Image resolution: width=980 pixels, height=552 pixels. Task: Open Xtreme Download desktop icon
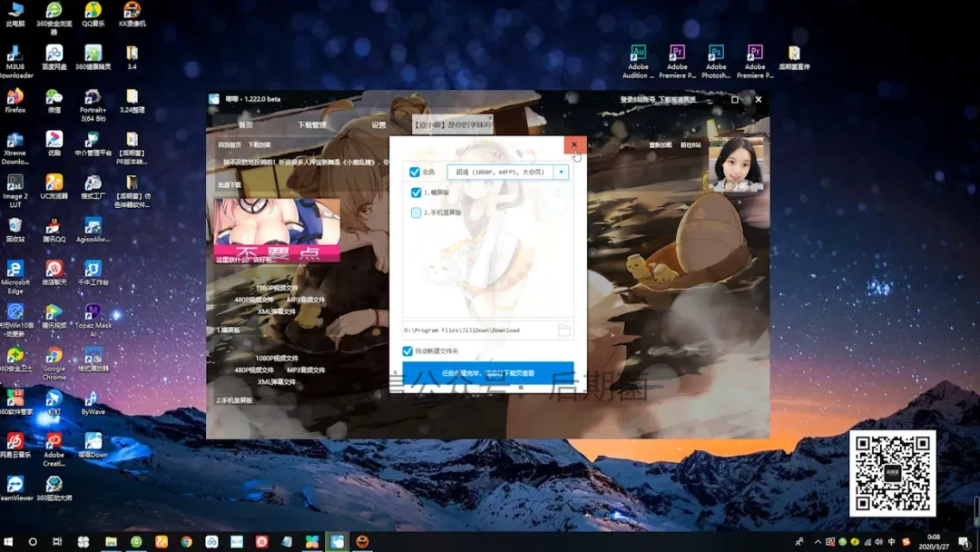pyautogui.click(x=15, y=148)
